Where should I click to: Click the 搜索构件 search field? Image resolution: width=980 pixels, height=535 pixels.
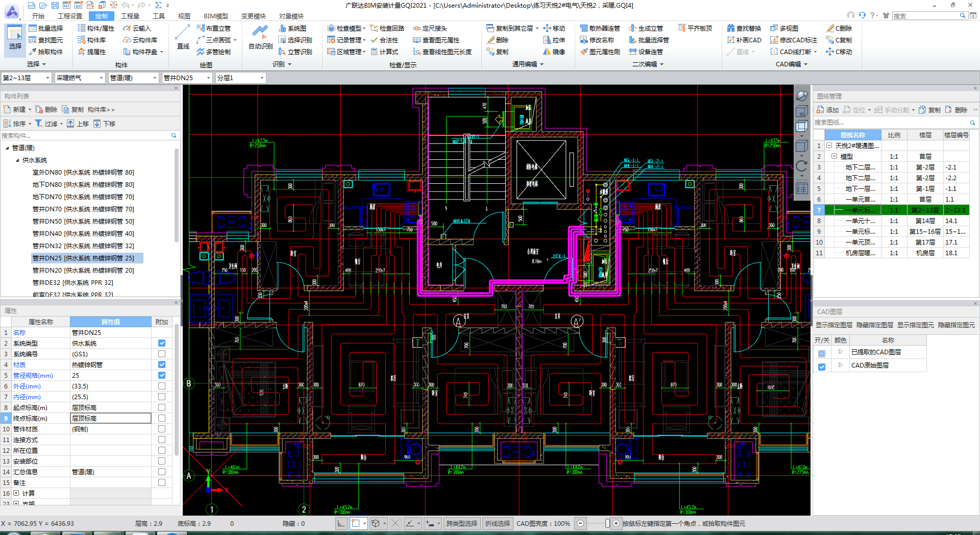point(85,136)
